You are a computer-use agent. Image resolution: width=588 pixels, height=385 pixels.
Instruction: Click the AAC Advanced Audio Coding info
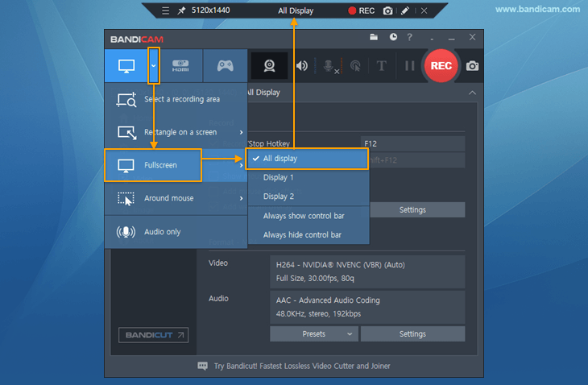click(x=367, y=307)
